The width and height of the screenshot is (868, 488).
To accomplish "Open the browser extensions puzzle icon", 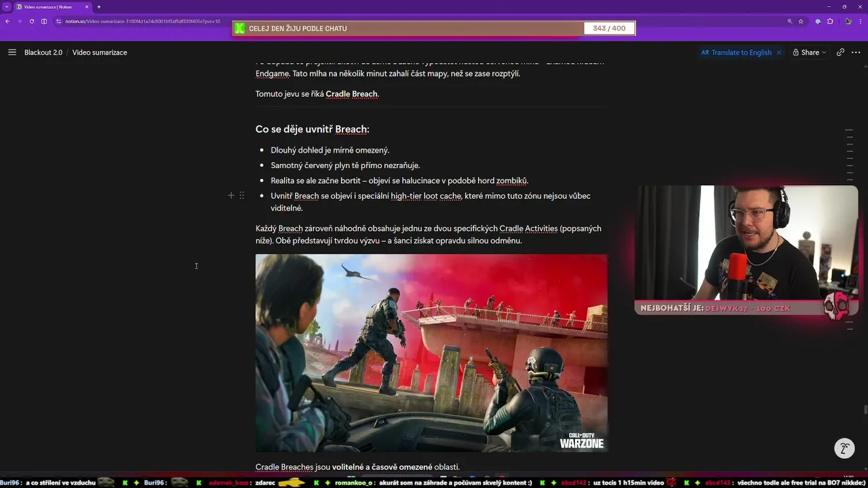I will tap(830, 21).
